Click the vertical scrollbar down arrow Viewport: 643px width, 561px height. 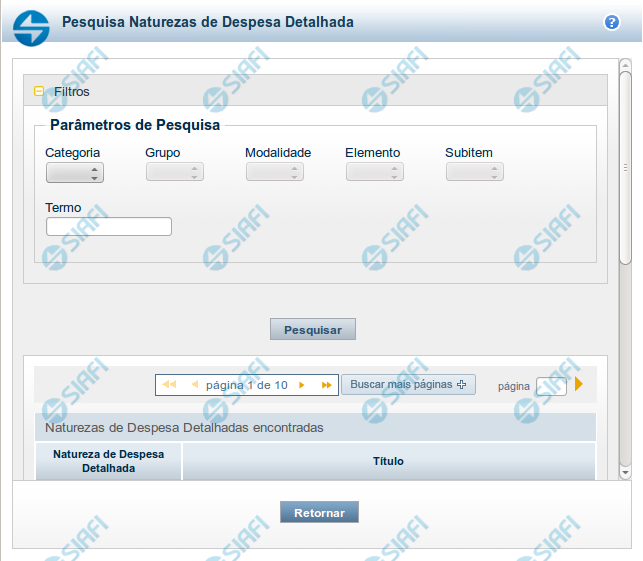pyautogui.click(x=625, y=470)
